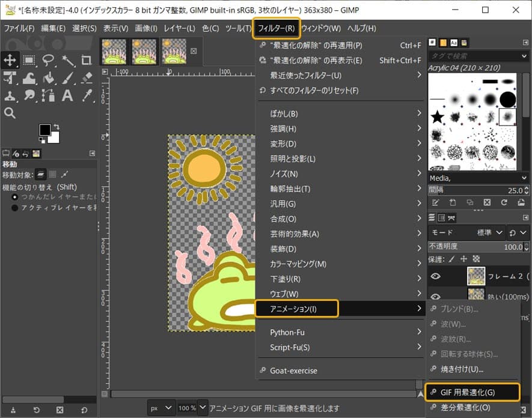
Task: Expand the Media brush tag dropdown
Action: [523, 178]
